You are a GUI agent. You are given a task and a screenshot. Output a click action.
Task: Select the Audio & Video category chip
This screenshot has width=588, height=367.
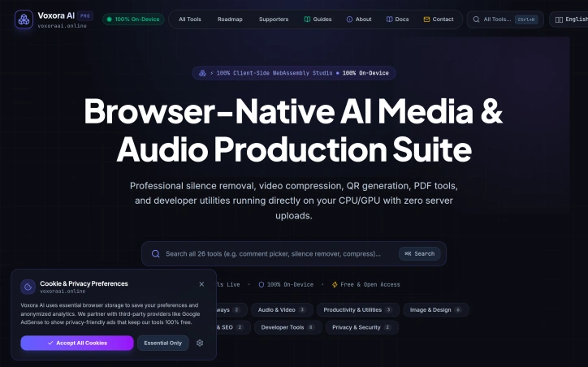282,309
